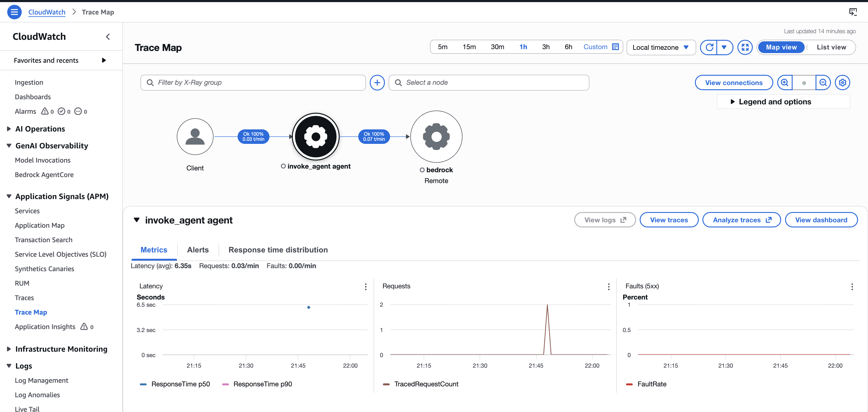Click the fullscreen expand icon

745,47
